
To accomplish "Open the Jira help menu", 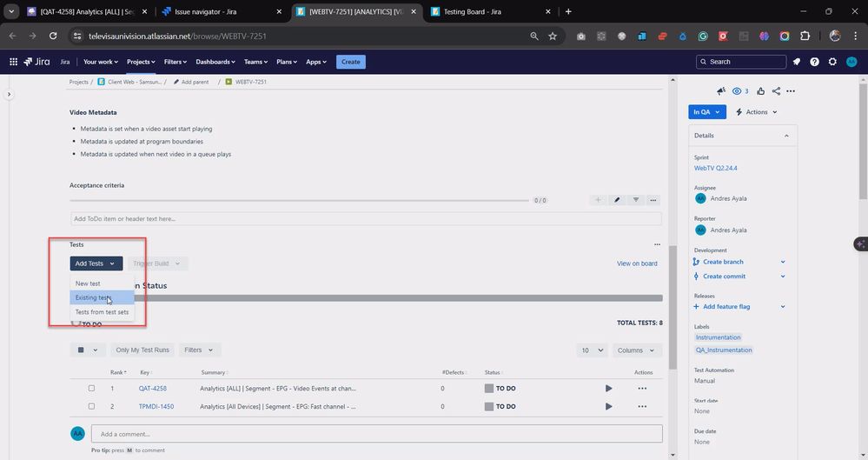I will [814, 62].
